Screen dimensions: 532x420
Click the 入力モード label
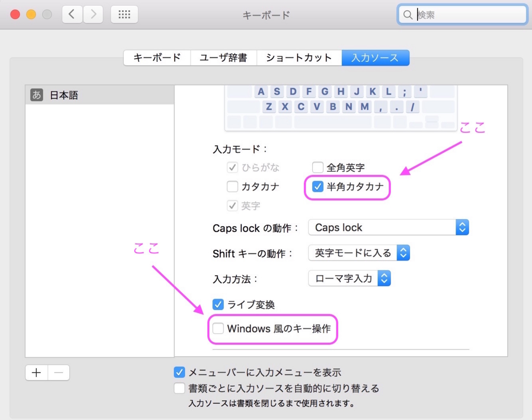(240, 149)
